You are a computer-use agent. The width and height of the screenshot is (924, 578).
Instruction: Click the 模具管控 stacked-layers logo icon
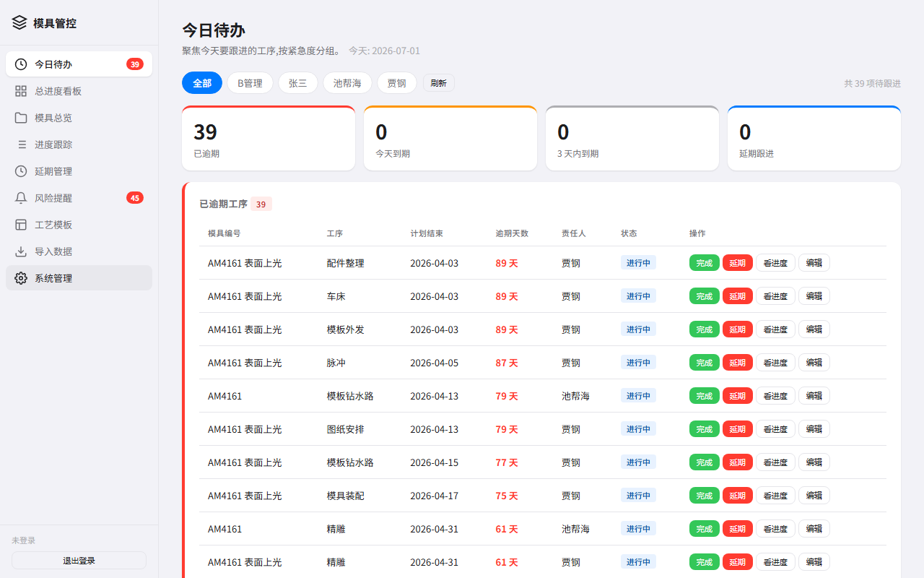point(19,22)
